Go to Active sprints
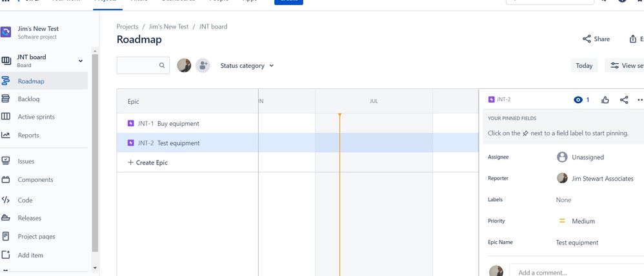This screenshot has height=276, width=644. (x=36, y=117)
